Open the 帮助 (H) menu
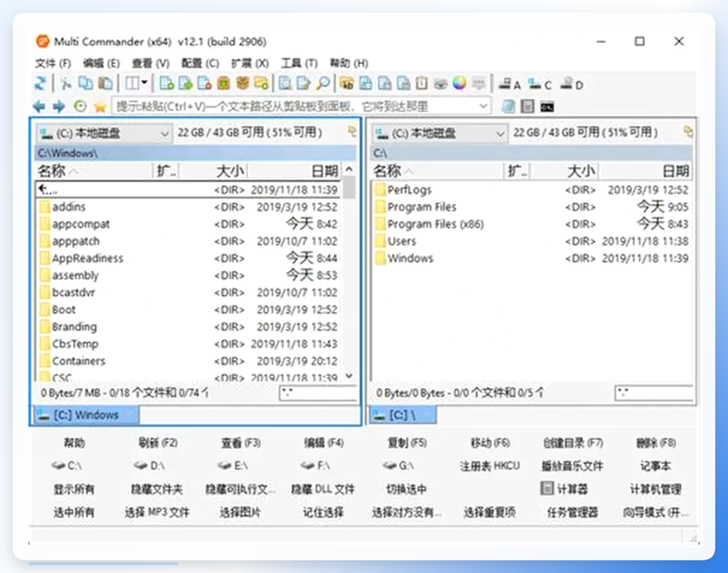This screenshot has height=573, width=728. tap(348, 63)
